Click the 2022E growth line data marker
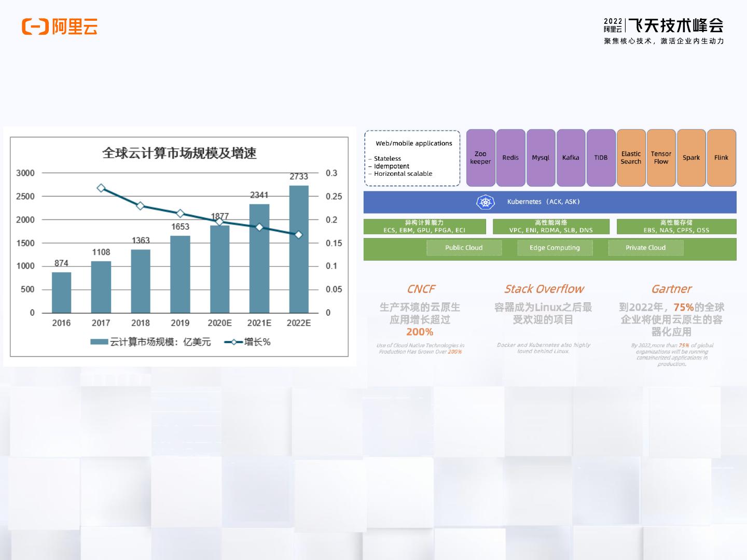 click(x=299, y=235)
